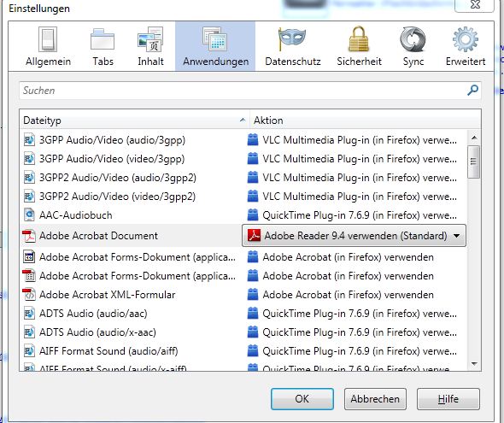Viewport: 504px width, 423px height.
Task: Click the ADTS Audio (audio/aac) file icon
Action: pos(29,313)
